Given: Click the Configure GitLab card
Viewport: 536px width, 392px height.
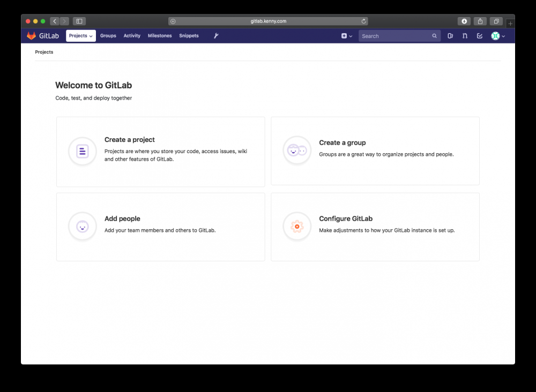Looking at the screenshot, I should click(375, 227).
